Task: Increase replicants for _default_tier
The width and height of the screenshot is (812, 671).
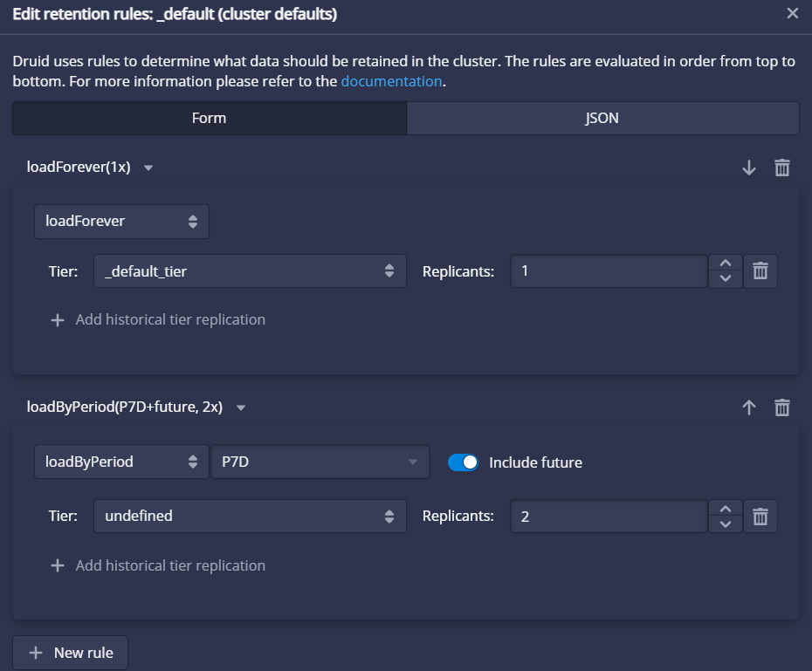Action: pyautogui.click(x=725, y=264)
